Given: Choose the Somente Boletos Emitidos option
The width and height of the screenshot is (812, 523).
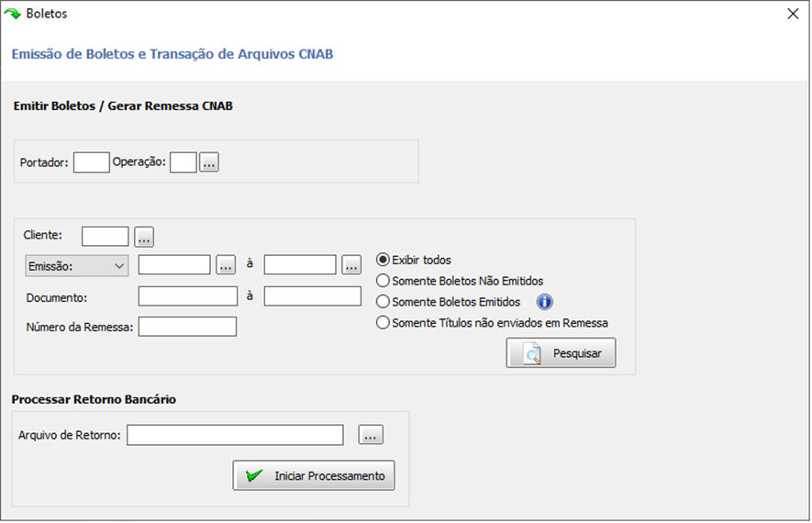Looking at the screenshot, I should (x=383, y=301).
